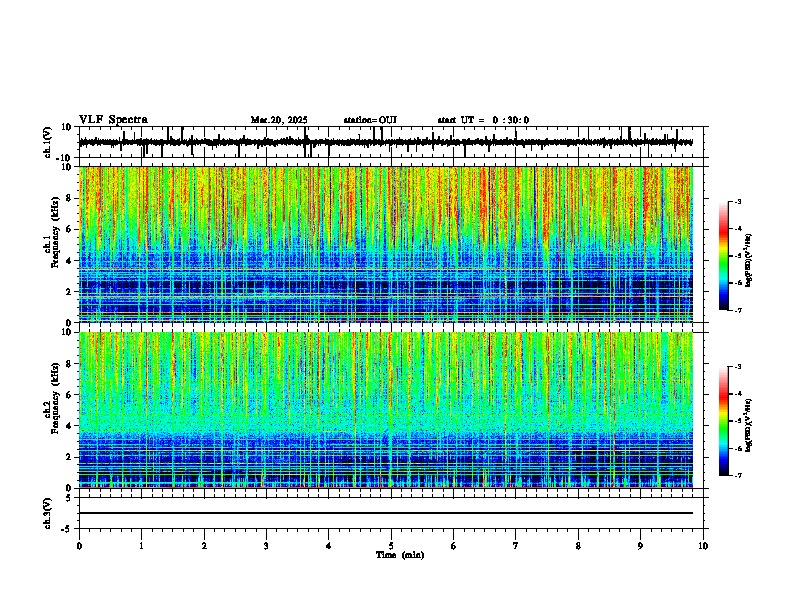792x612 pixels.
Task: Click the "ch.3(V)" axis label
Action: click(x=48, y=514)
